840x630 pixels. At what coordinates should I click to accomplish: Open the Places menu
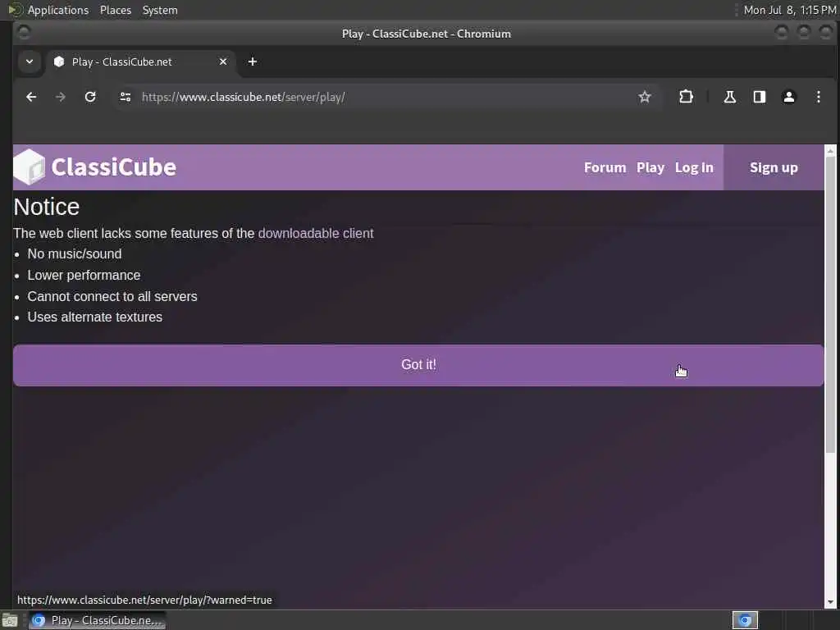[116, 10]
